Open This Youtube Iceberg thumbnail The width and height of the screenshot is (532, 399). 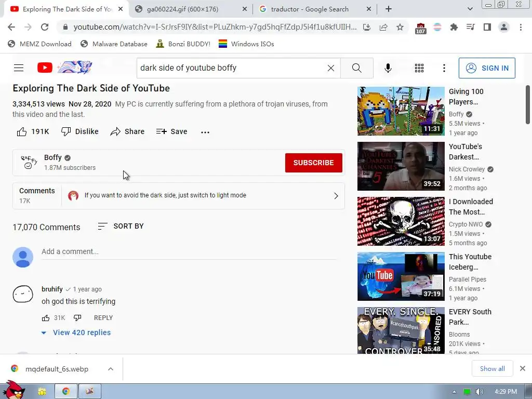[x=401, y=276]
